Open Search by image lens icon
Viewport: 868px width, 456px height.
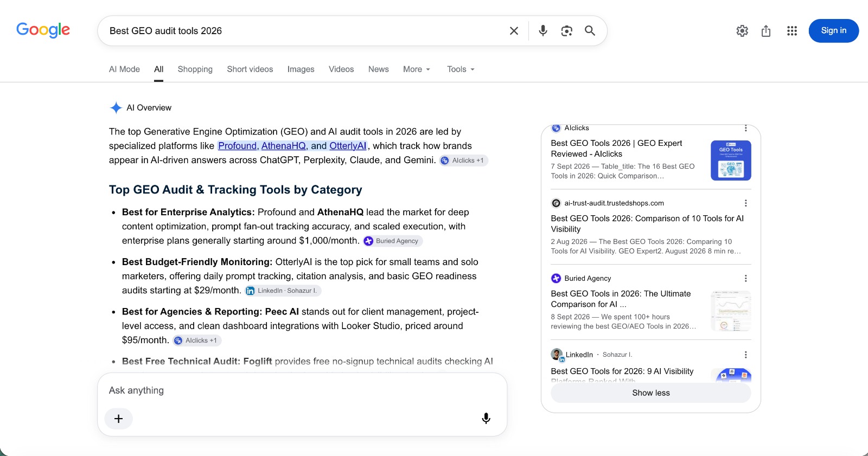pyautogui.click(x=566, y=31)
